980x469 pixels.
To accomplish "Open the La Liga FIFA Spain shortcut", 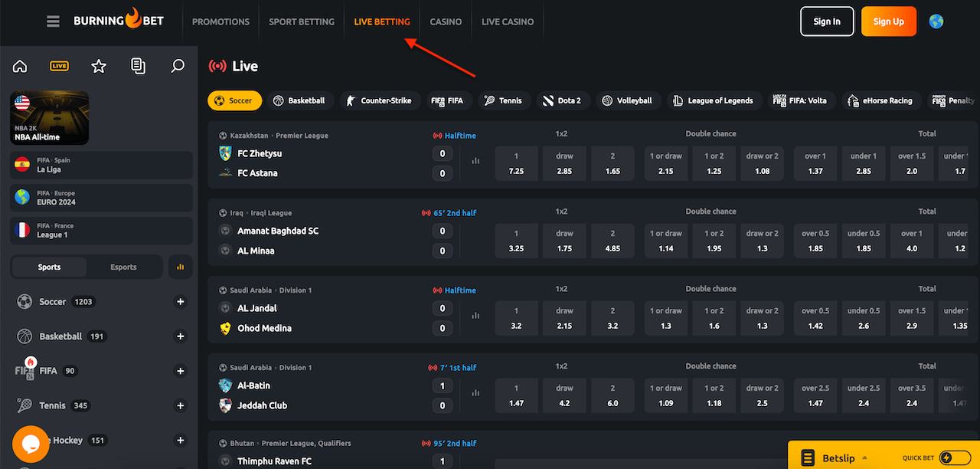I will tap(102, 165).
